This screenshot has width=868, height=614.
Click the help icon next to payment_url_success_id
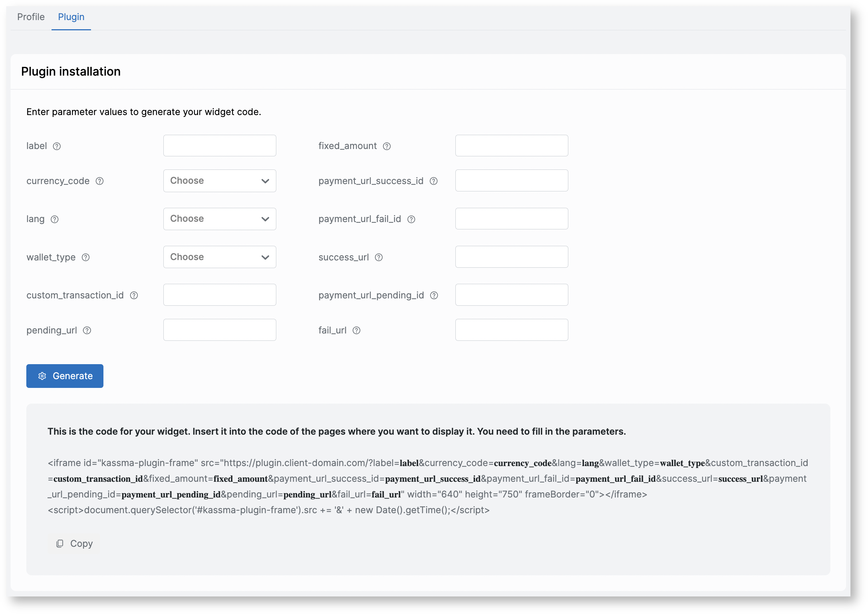[x=433, y=181]
